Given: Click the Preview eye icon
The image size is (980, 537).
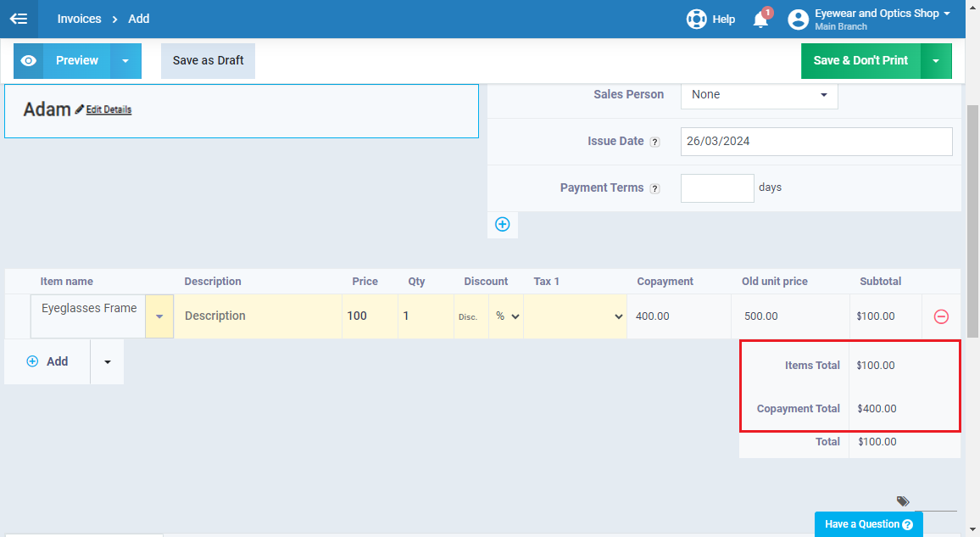Looking at the screenshot, I should pyautogui.click(x=29, y=61).
